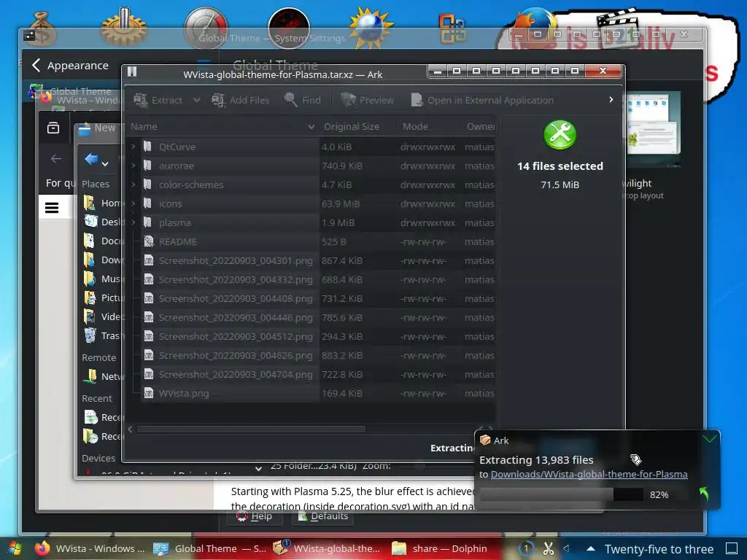Collapse the Ark notification with green chevron
The image size is (747, 560).
pos(709,438)
